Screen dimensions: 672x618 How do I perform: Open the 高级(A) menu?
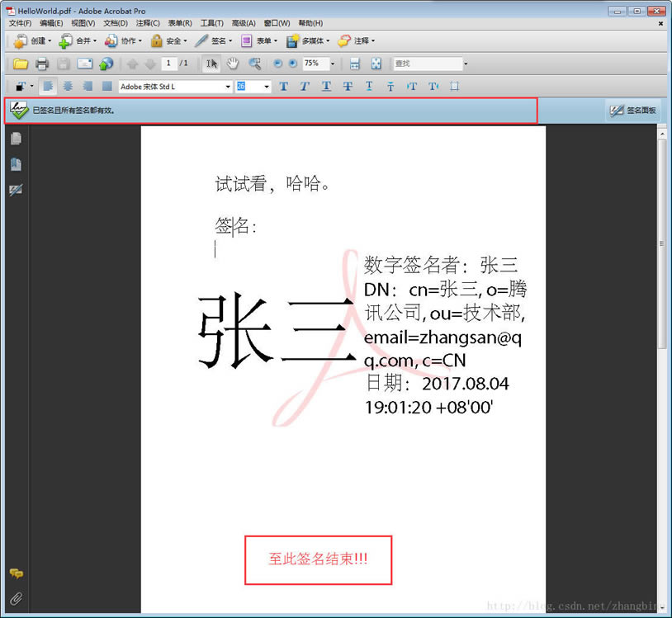(244, 23)
